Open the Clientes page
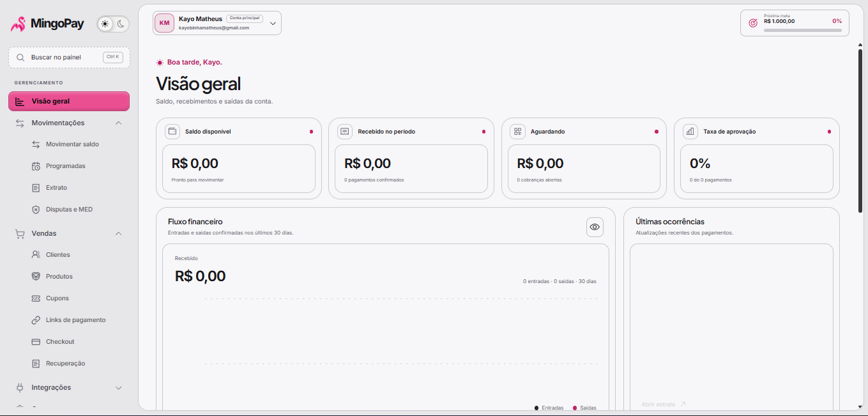Viewport: 868px width, 416px height. (58, 255)
